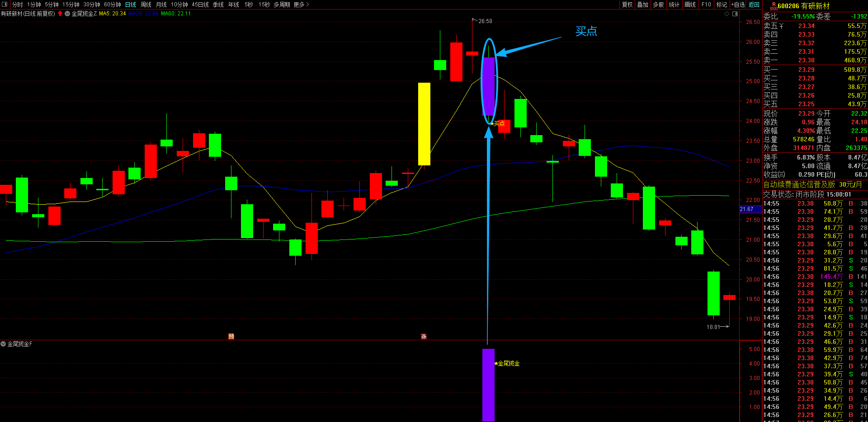Viewport: 868px width, 422px height.
Task: Open the 金尾揽金F sub-indicator dropdown
Action: coord(3,344)
